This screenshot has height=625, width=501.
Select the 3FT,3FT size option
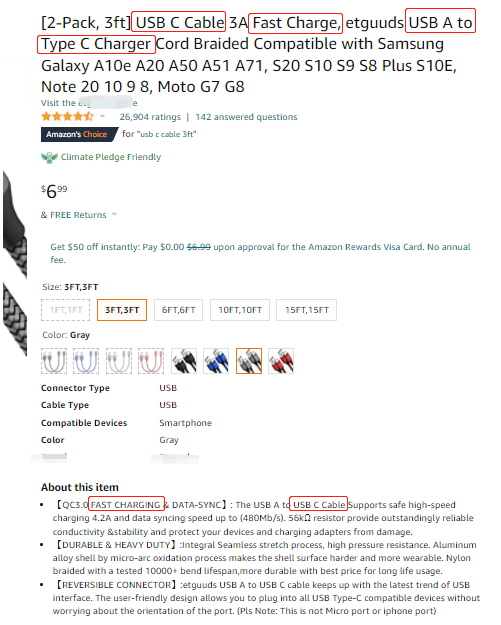122,310
